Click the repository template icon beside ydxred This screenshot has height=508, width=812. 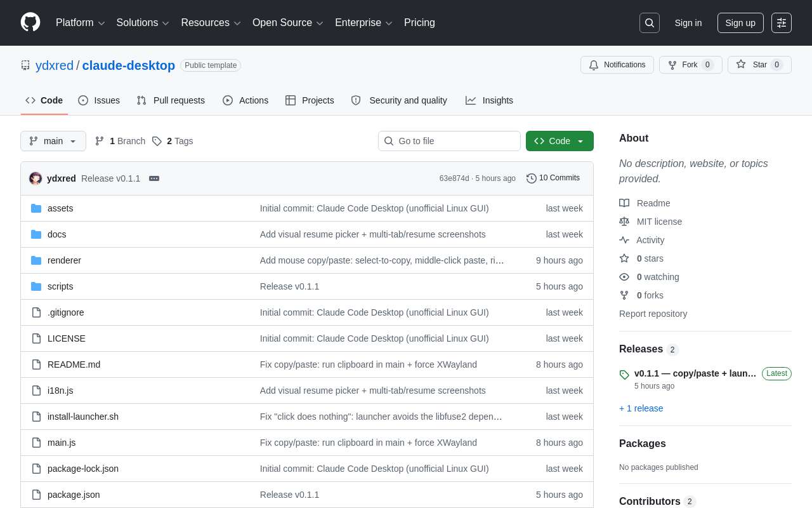pyautogui.click(x=25, y=65)
